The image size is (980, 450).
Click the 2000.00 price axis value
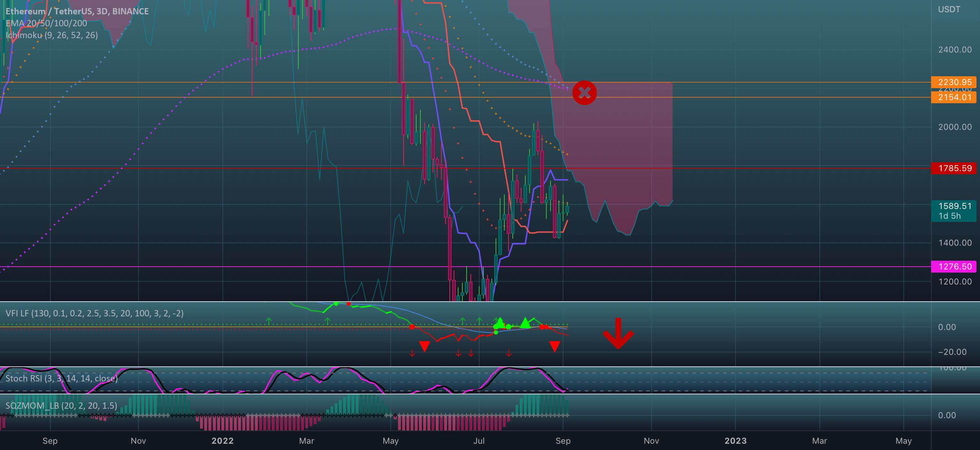pyautogui.click(x=955, y=127)
